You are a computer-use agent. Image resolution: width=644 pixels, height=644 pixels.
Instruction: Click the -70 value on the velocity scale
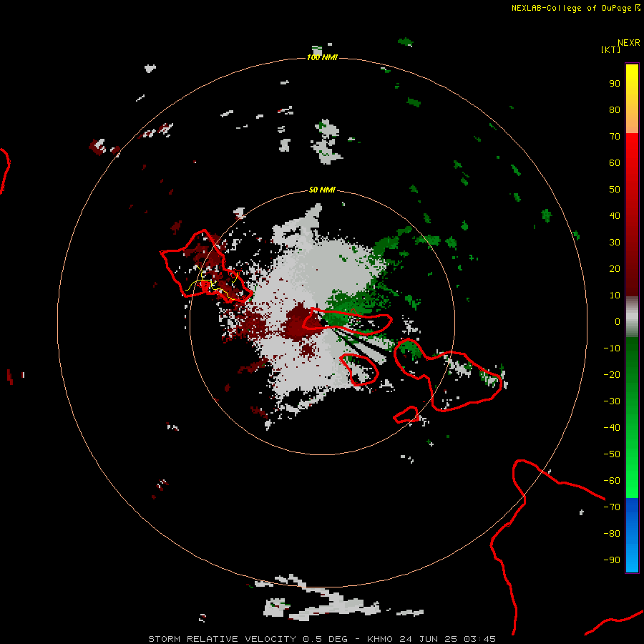pos(612,507)
